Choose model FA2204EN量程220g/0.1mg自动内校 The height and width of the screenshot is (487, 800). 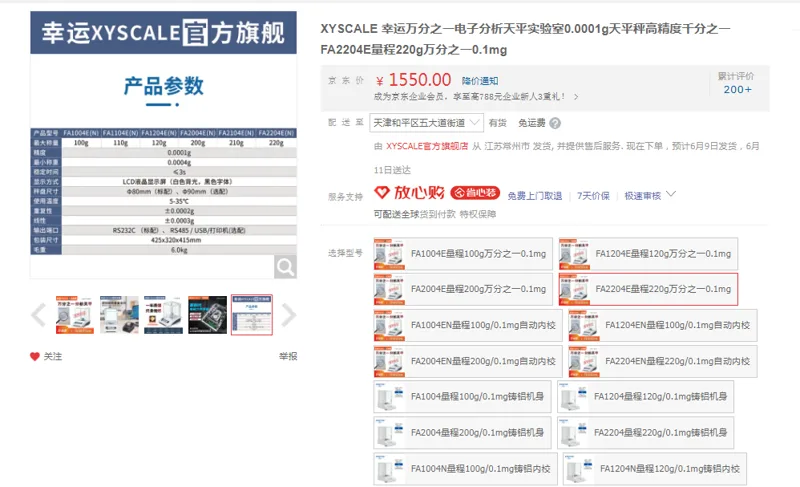coord(663,361)
